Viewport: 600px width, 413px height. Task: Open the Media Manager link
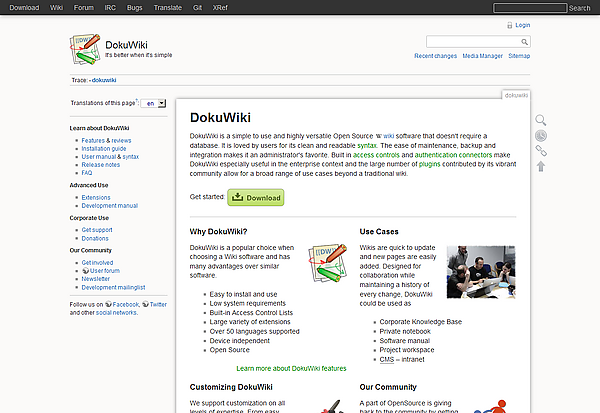point(482,56)
